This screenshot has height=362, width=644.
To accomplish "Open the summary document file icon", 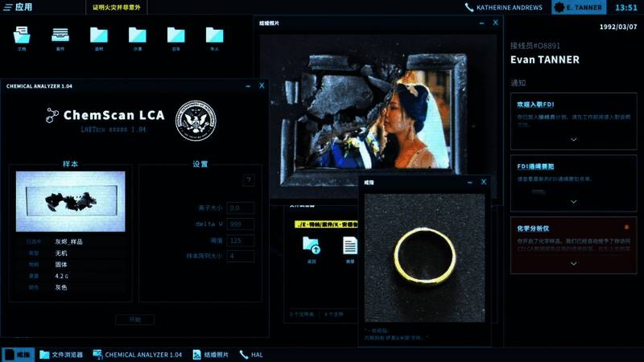I will pyautogui.click(x=350, y=247).
